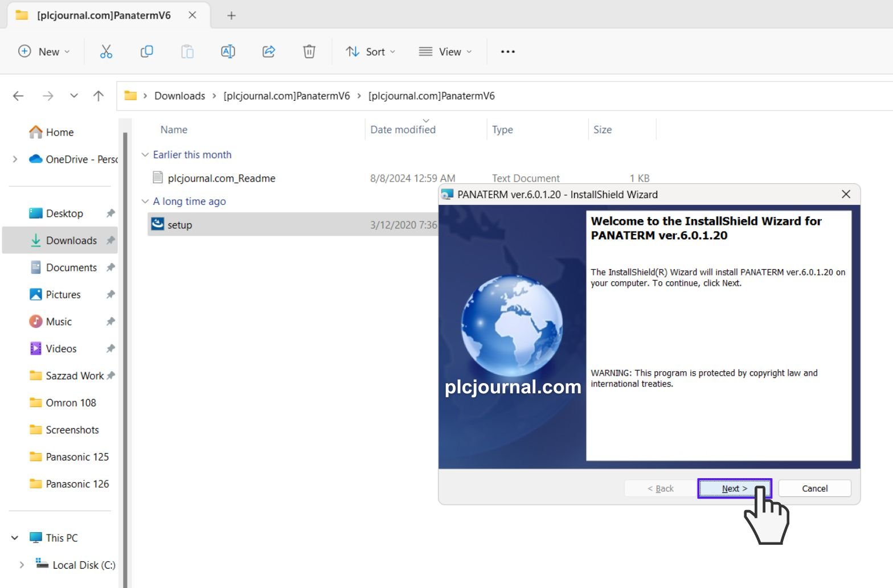Open recent locations chevron dropdown
The image size is (893, 588).
74,96
